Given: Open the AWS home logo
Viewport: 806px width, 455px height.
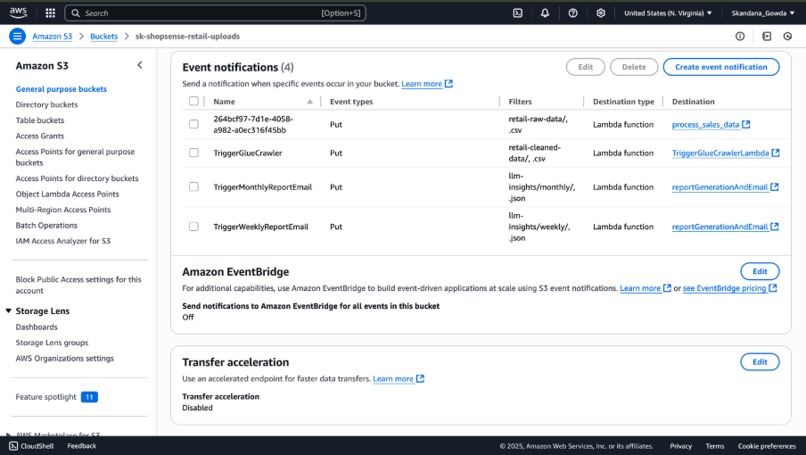Looking at the screenshot, I should click(x=18, y=12).
